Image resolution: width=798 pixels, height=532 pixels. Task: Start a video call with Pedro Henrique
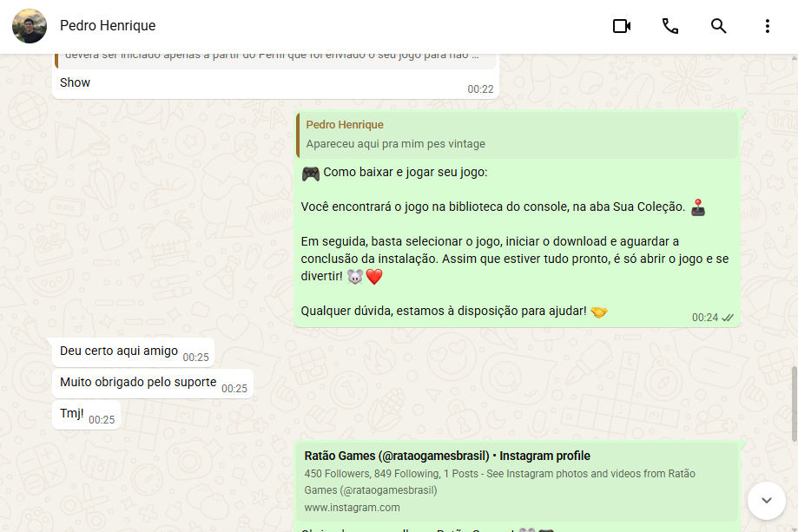tap(622, 26)
